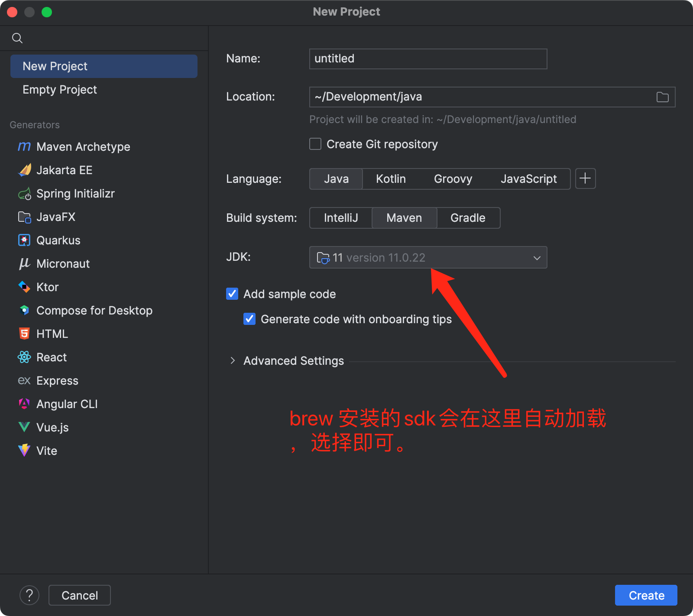
Task: Select the Spring Initializr icon
Action: tap(24, 194)
